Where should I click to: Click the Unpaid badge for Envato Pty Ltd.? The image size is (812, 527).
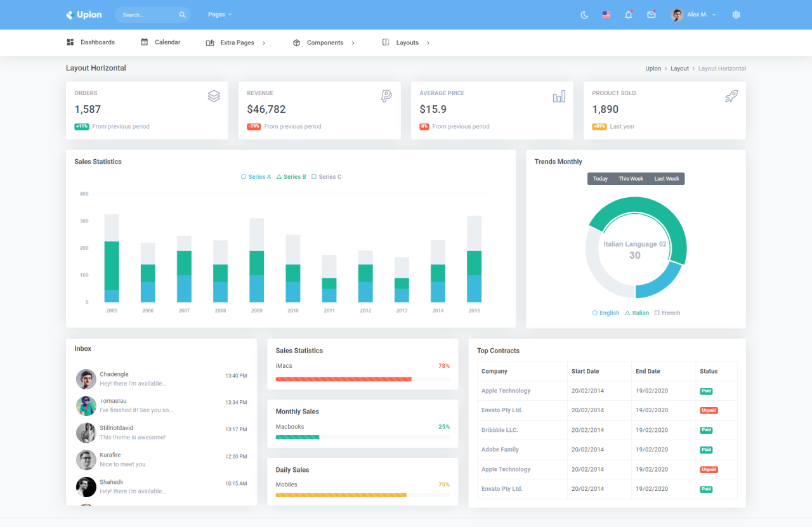(x=709, y=410)
